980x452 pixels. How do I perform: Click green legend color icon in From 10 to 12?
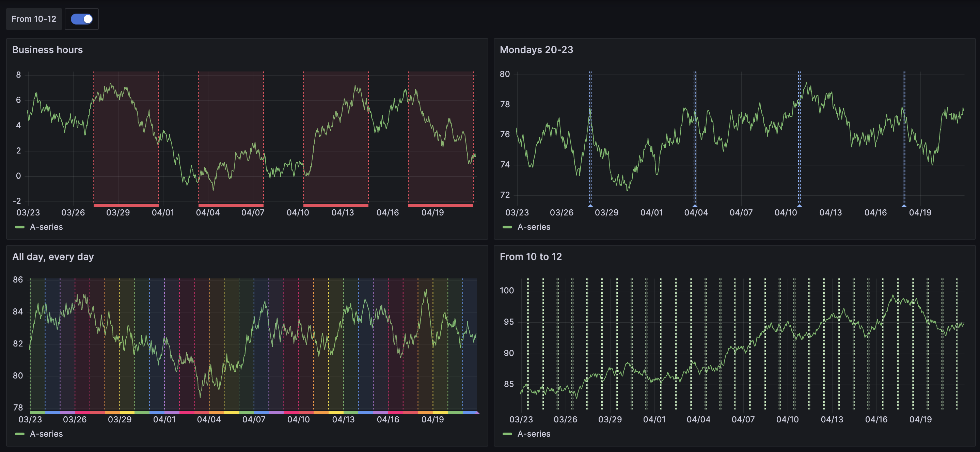507,434
